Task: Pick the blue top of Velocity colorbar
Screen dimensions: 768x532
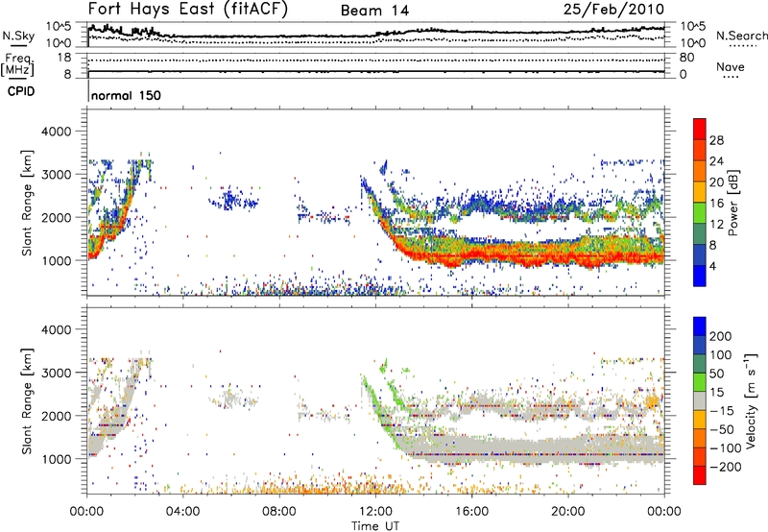Action: (x=700, y=326)
